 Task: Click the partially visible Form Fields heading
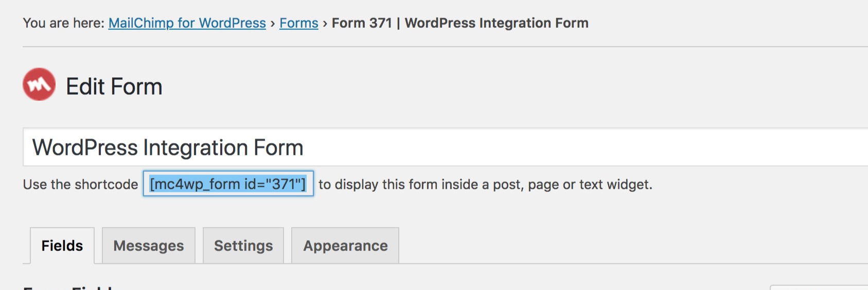68,287
